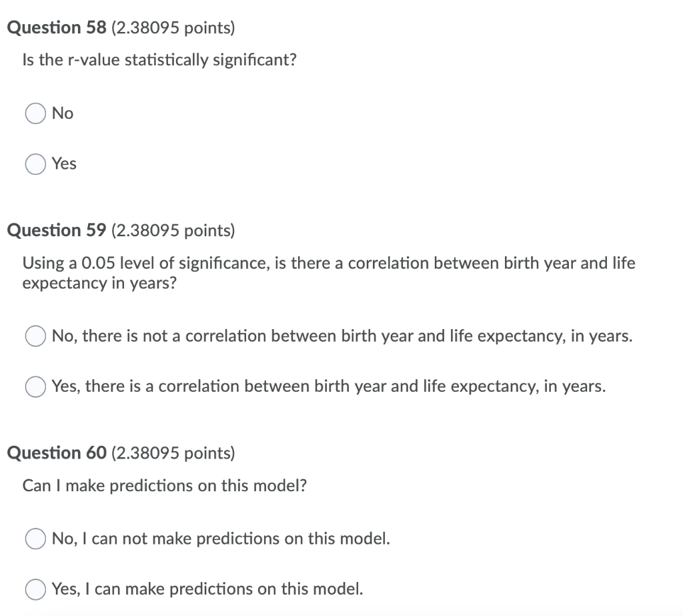Click the Yes label next to its radio button
This screenshot has height=616, width=683.
tap(64, 164)
